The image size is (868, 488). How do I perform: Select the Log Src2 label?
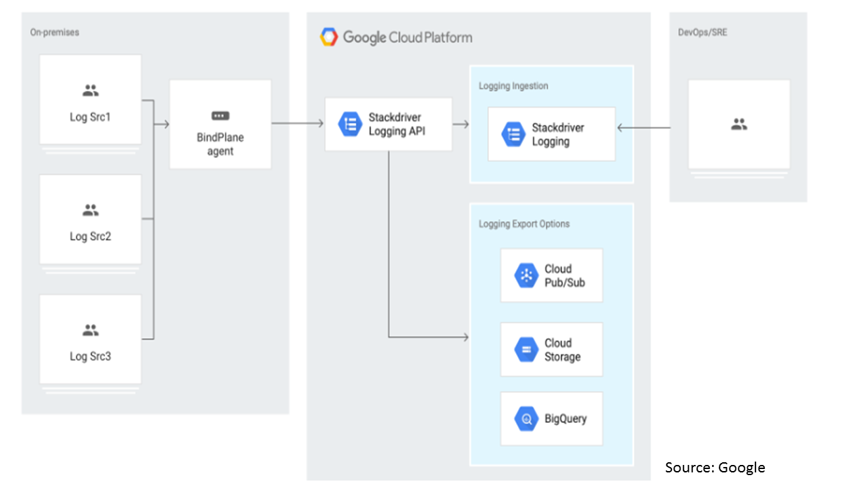pyautogui.click(x=90, y=237)
